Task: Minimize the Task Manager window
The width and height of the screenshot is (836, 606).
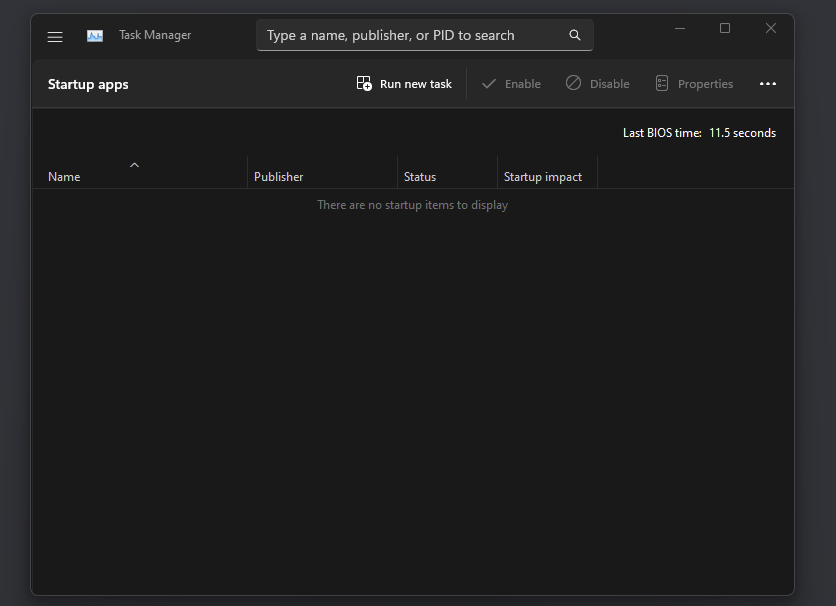Action: click(680, 28)
